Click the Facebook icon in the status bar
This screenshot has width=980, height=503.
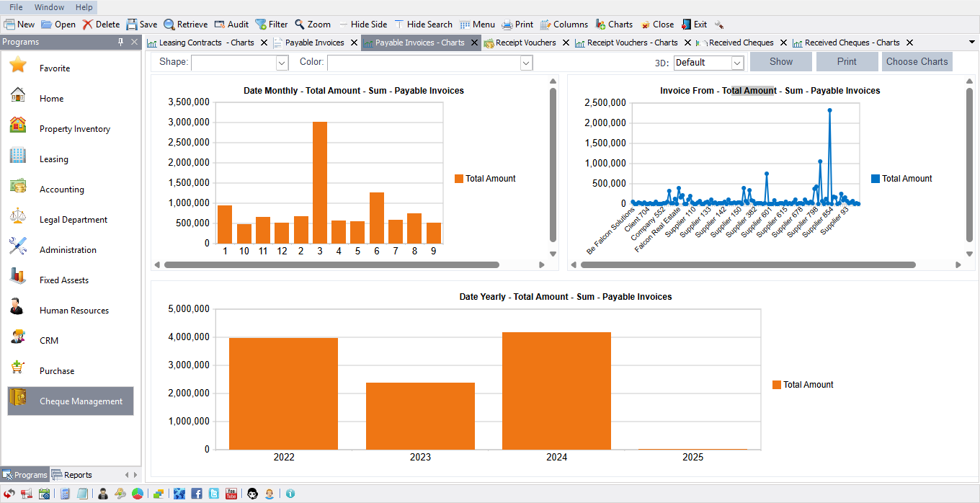click(x=196, y=494)
